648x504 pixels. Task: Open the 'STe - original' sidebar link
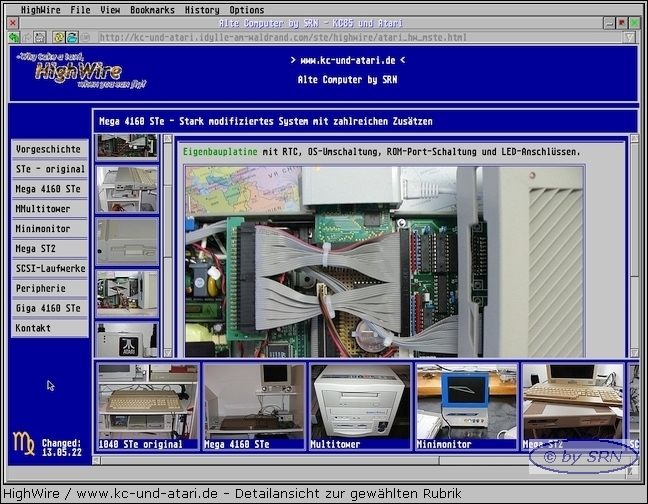coord(50,169)
